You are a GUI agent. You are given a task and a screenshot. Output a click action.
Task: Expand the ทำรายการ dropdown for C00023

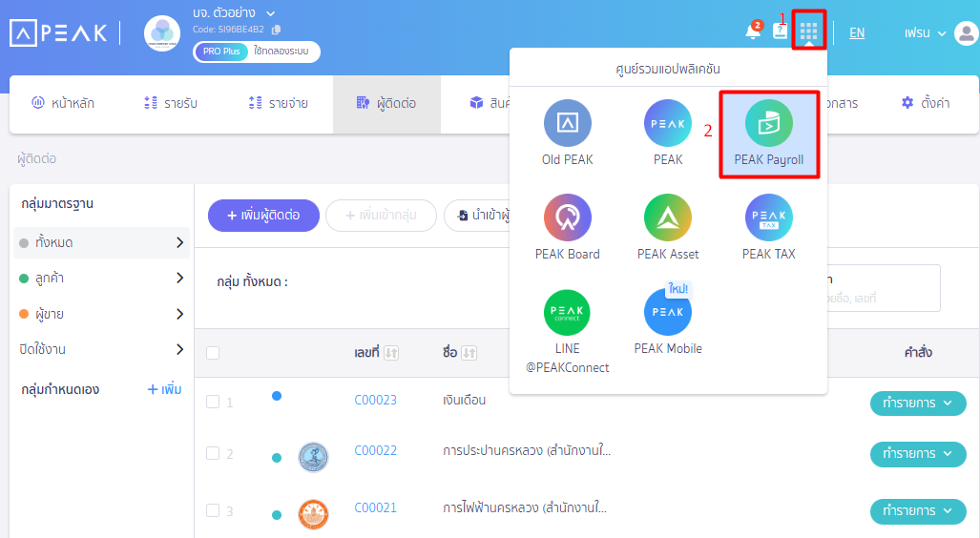(917, 403)
